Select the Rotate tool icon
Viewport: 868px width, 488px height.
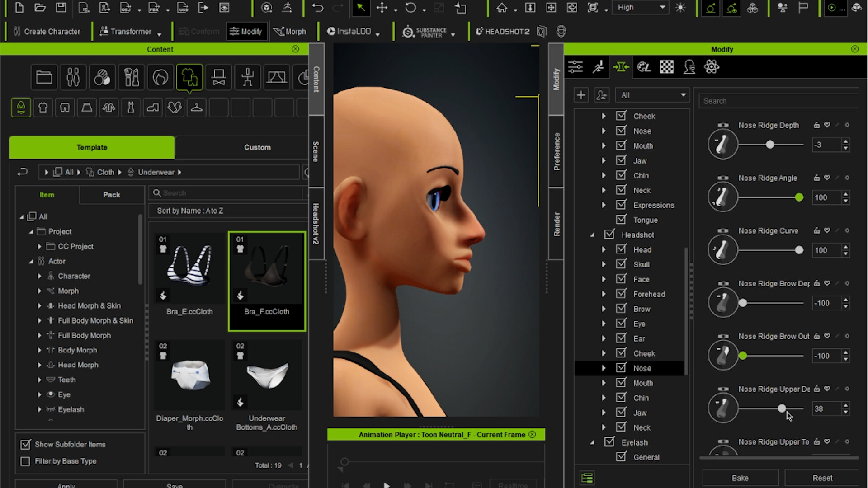410,8
